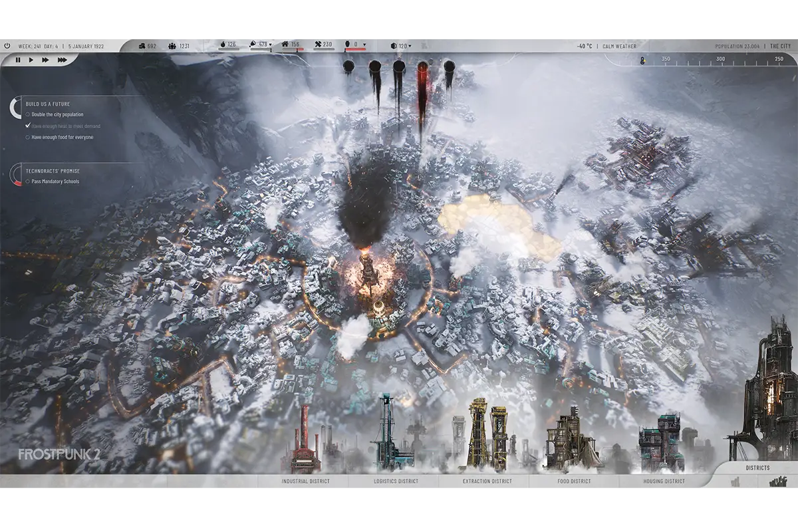This screenshot has height=532, width=798.
Task: Click the materials resource icon showing 478
Action: pyautogui.click(x=253, y=45)
